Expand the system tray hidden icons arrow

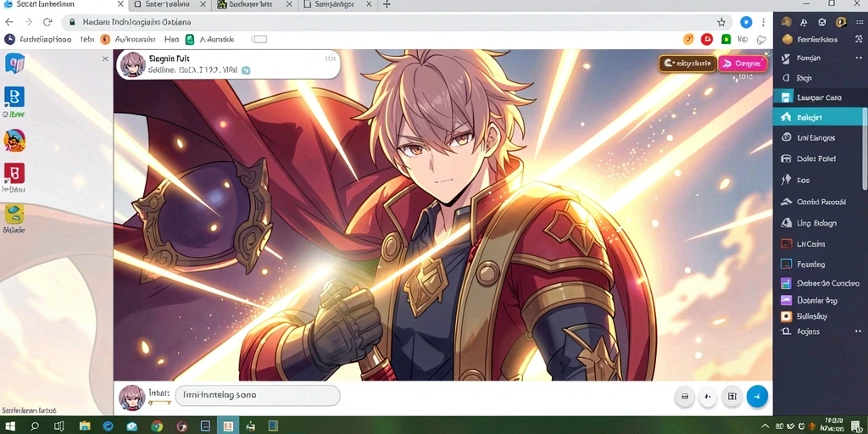765,426
